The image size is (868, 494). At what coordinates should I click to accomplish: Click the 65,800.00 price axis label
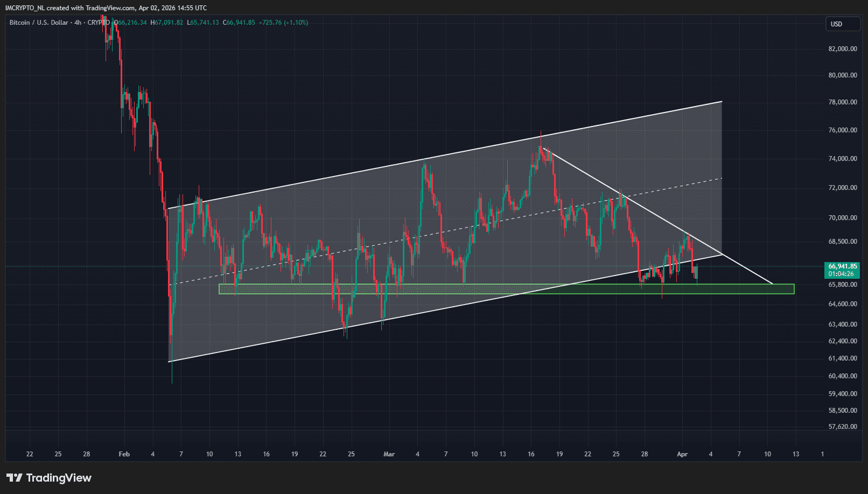[x=842, y=285]
